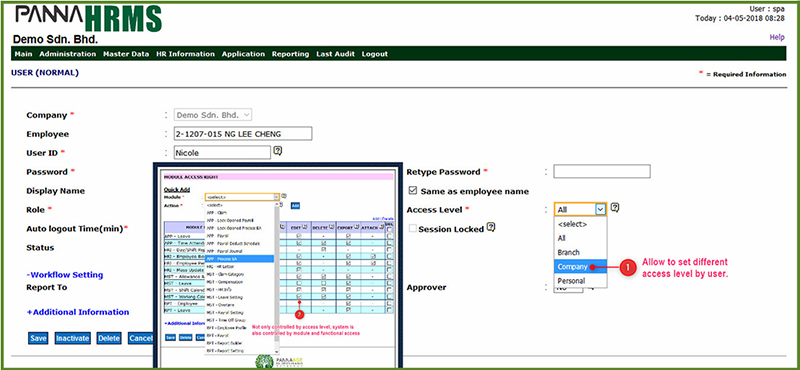Choose Personal in the Access Level list

[x=581, y=281]
